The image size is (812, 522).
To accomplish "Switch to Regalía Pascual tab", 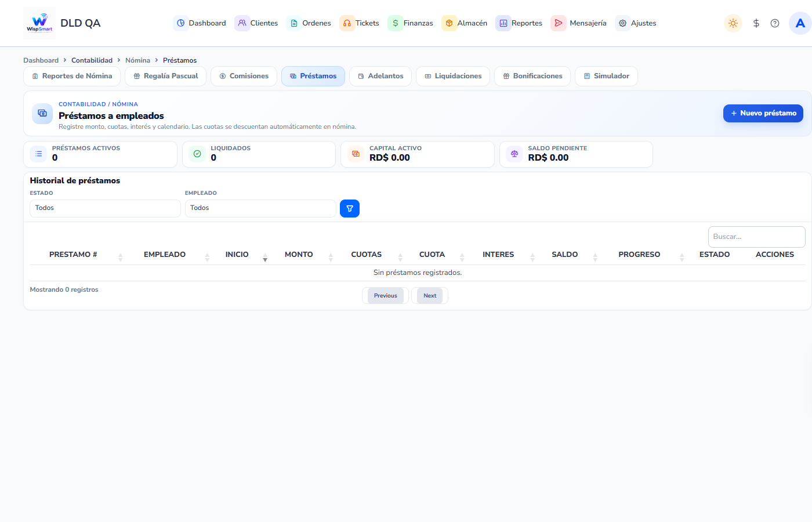I will coord(165,76).
